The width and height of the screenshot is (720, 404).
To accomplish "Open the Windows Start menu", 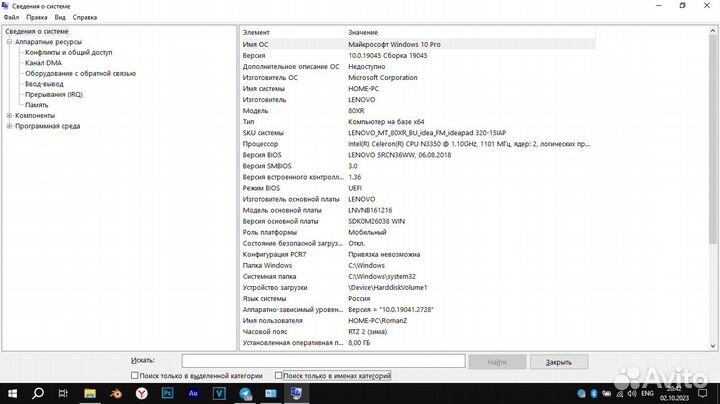I will [12, 393].
